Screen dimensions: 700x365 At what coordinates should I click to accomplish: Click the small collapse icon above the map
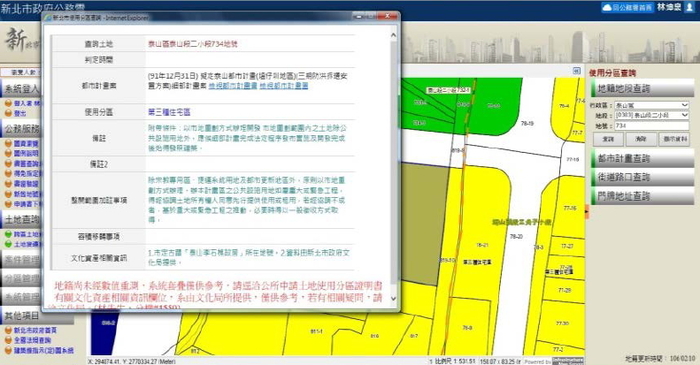(576, 71)
